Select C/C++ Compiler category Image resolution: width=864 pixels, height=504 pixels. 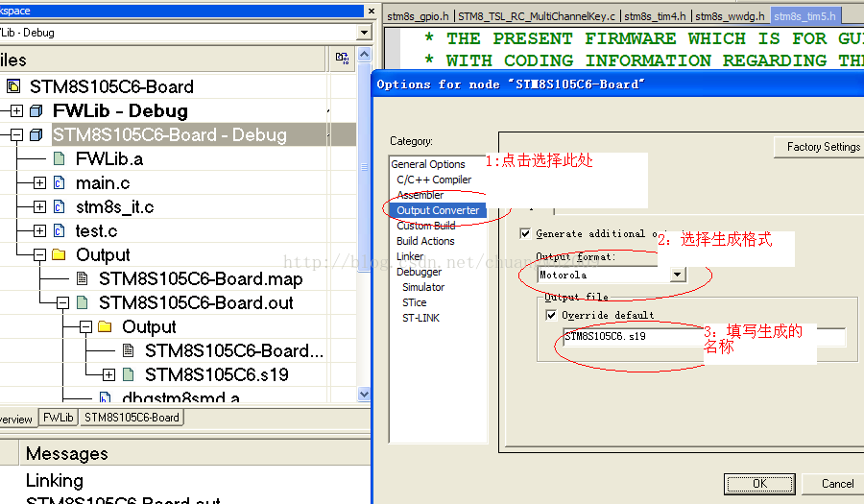(x=434, y=180)
